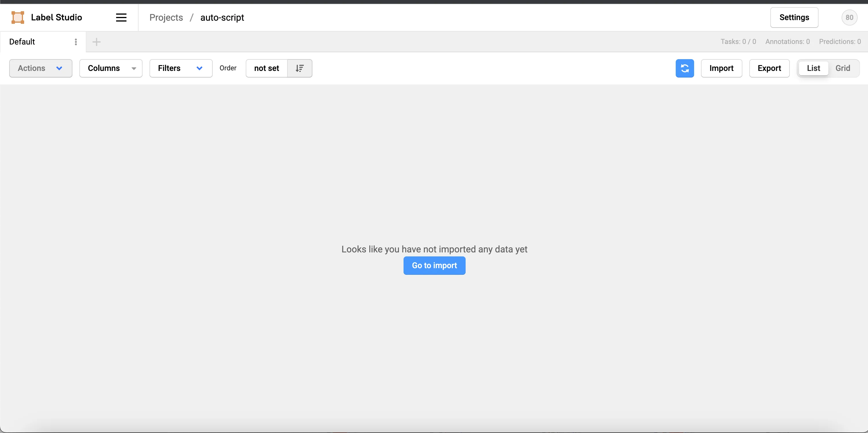
Task: Switch to List view
Action: pos(813,68)
